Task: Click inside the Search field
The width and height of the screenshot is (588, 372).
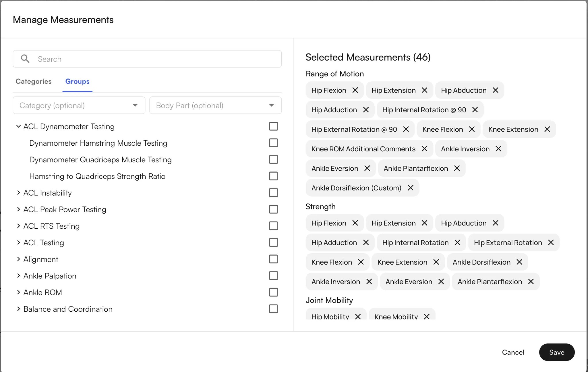Action: coord(115,59)
